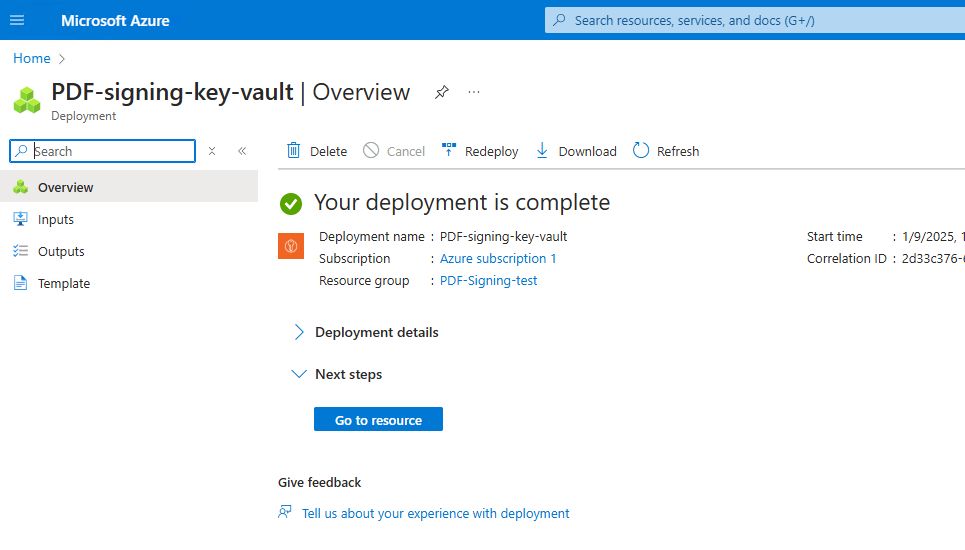
Task: Click the magnifier icon in global search
Action: point(559,20)
